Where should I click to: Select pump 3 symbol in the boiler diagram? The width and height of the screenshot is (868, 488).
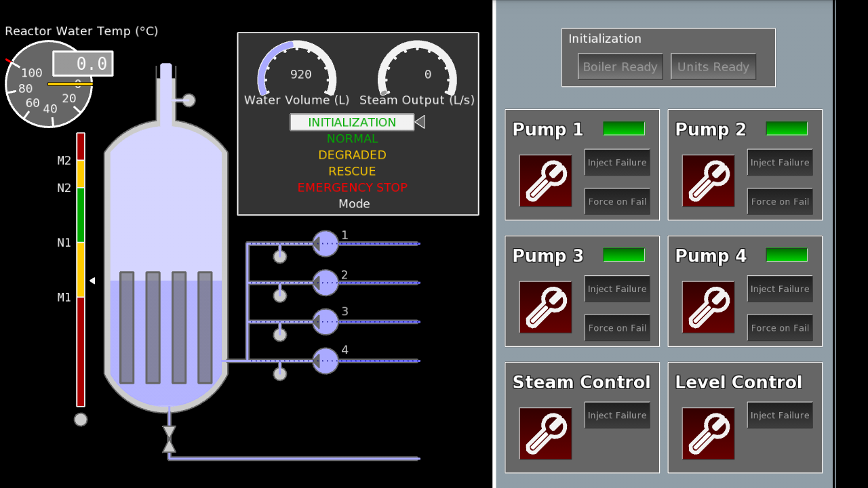coord(325,322)
